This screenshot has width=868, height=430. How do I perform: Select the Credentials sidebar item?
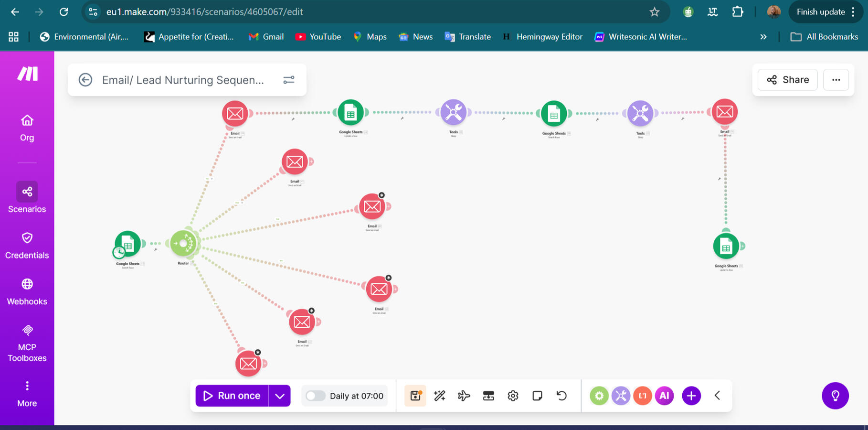[x=27, y=245]
